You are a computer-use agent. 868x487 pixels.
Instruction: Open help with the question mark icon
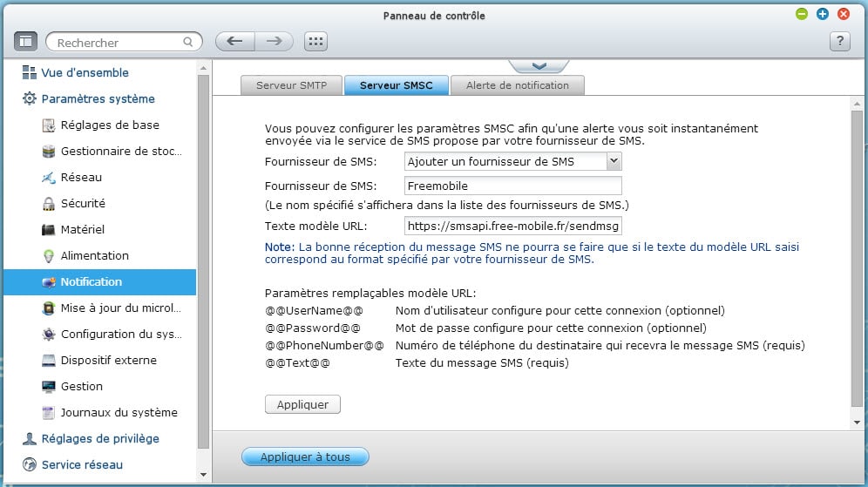(x=838, y=41)
